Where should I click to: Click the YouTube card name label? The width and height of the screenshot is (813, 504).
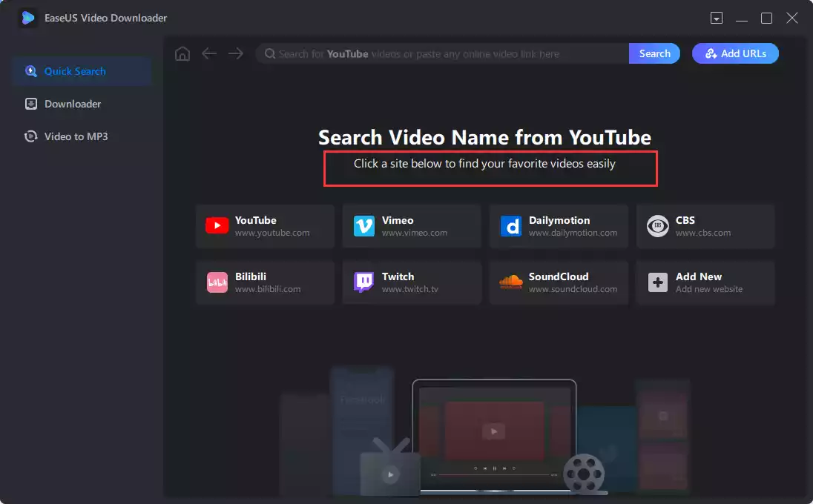click(256, 220)
